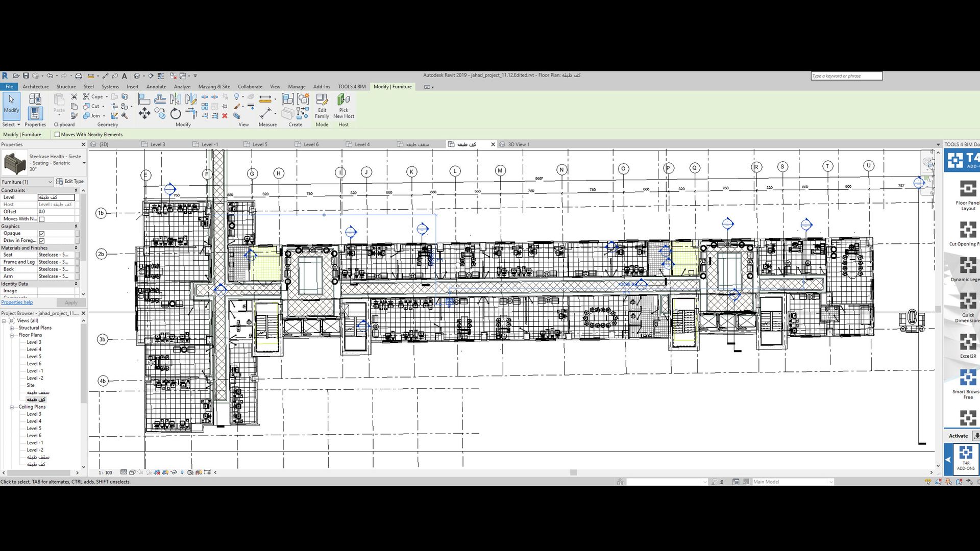Collapse the Floor Plans tree node
Image resolution: width=980 pixels, height=551 pixels.
tap(12, 335)
